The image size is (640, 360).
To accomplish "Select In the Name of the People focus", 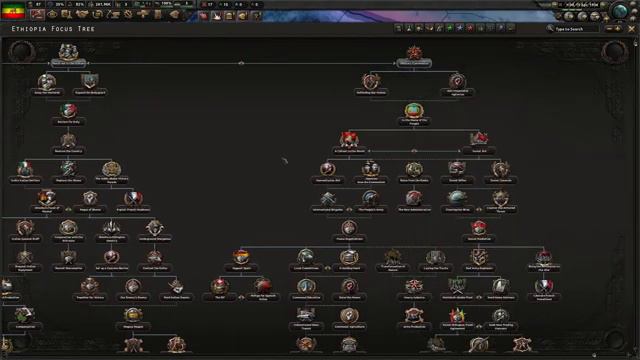I will pyautogui.click(x=413, y=114).
